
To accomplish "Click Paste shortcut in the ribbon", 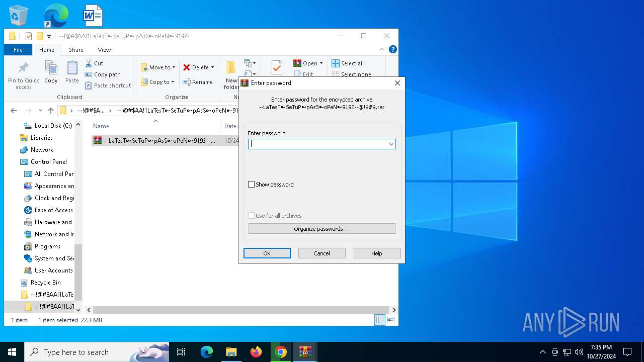I will point(108,85).
